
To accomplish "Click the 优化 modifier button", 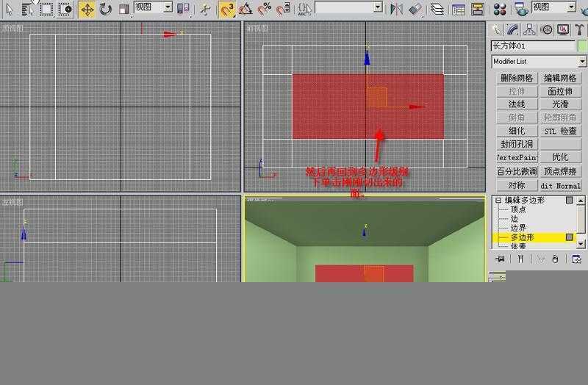I will pos(560,157).
